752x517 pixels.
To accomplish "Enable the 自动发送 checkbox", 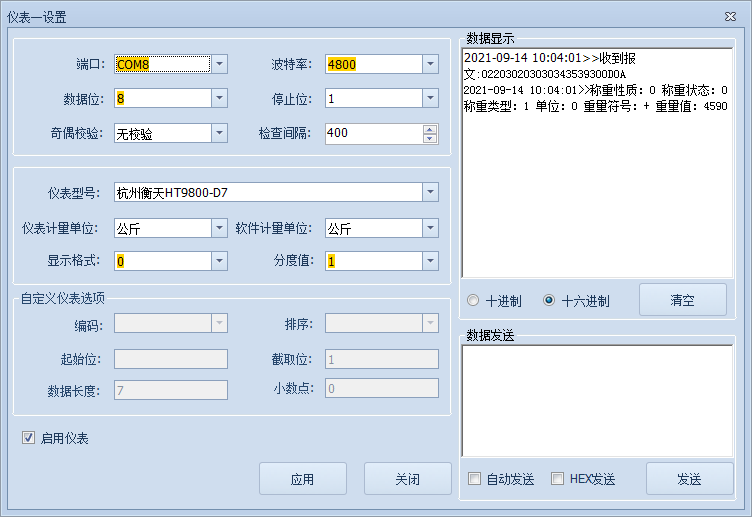I will point(474,478).
